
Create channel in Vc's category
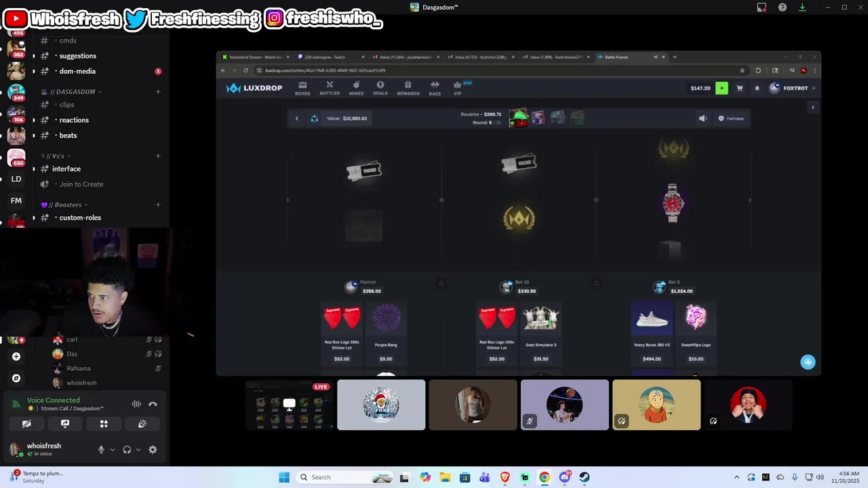point(158,156)
